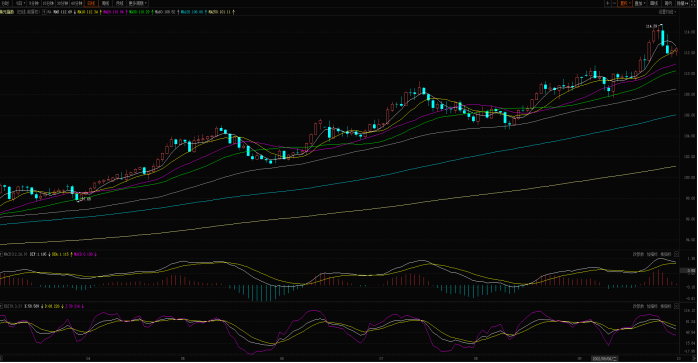Click the magenta J value in KDJ header
The width and height of the screenshot is (698, 363).
(73, 306)
